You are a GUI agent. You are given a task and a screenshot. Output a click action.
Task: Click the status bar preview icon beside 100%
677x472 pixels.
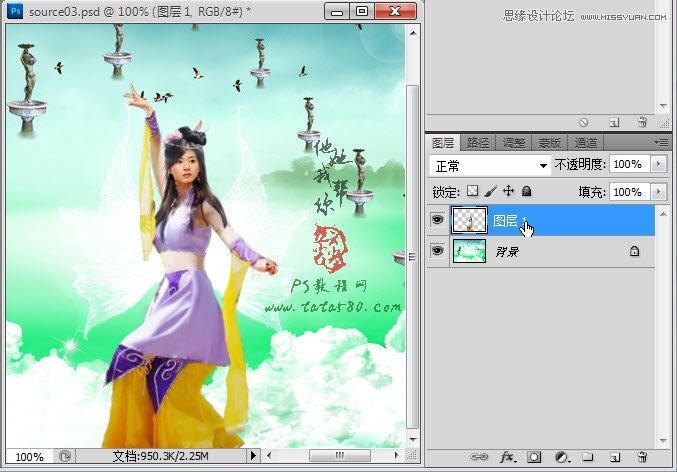(x=65, y=456)
